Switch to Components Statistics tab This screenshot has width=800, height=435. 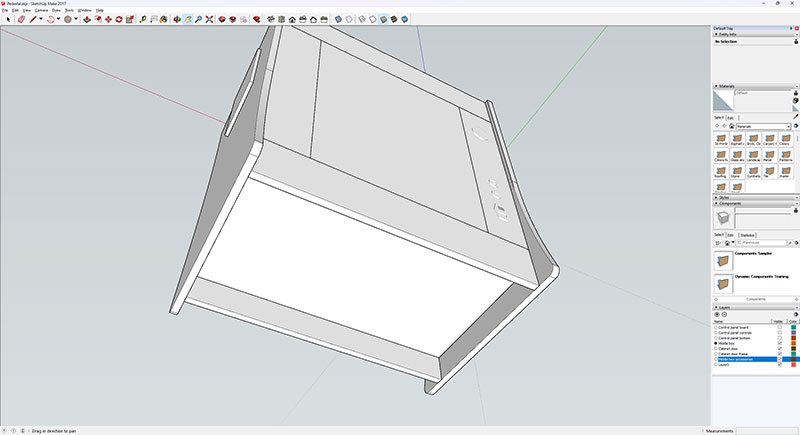747,235
